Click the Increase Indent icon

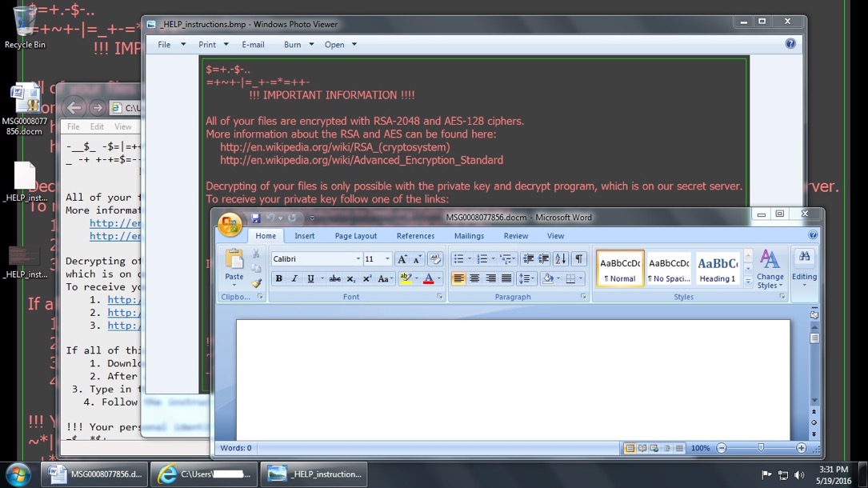coord(544,258)
